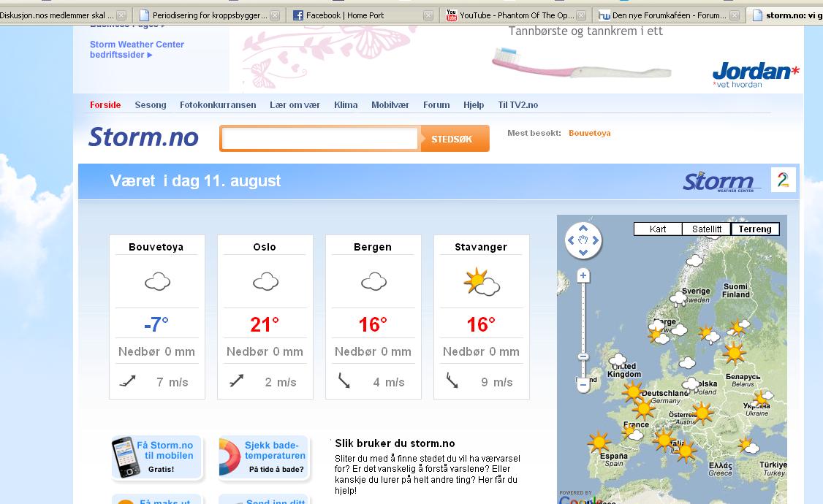
Task: Open Sjekk badetemperaturen banner
Action: click(265, 457)
